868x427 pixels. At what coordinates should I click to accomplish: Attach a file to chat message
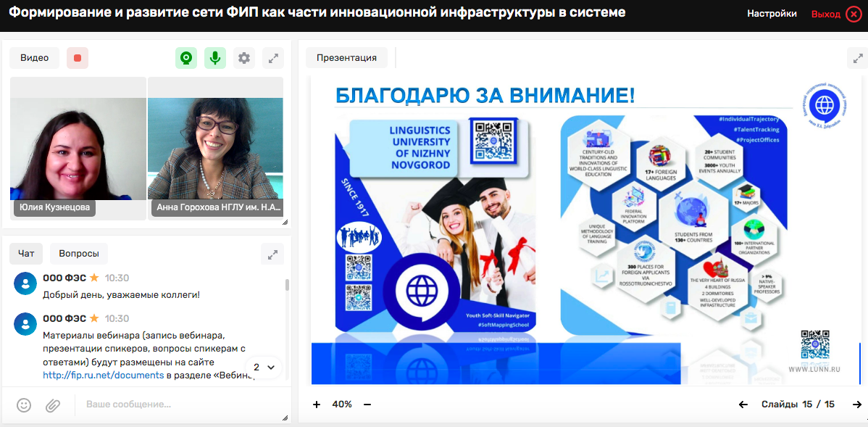[53, 405]
